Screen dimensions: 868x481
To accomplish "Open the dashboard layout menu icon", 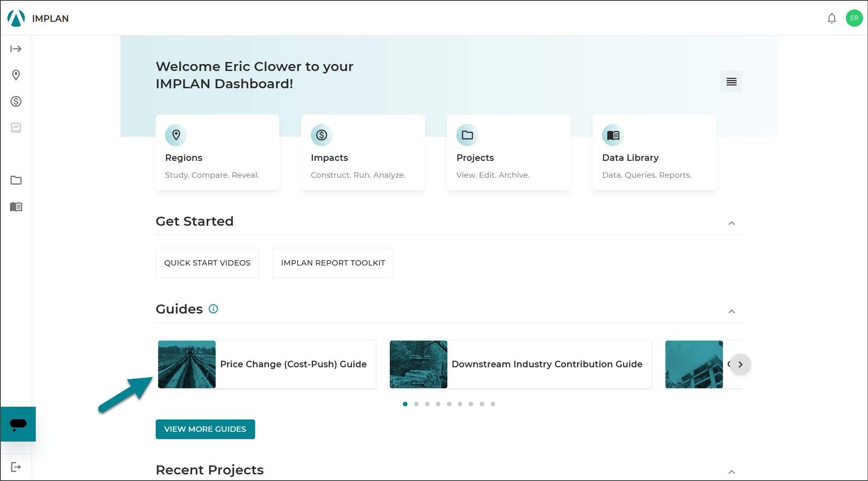I will [732, 82].
